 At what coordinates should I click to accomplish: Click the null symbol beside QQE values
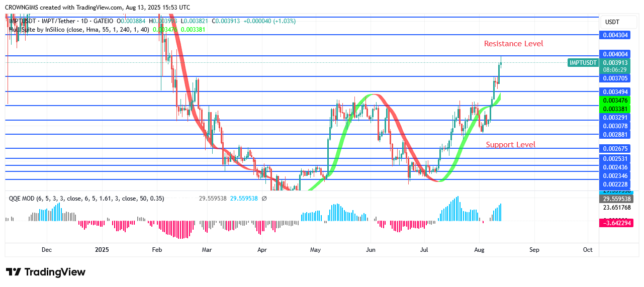(264, 199)
